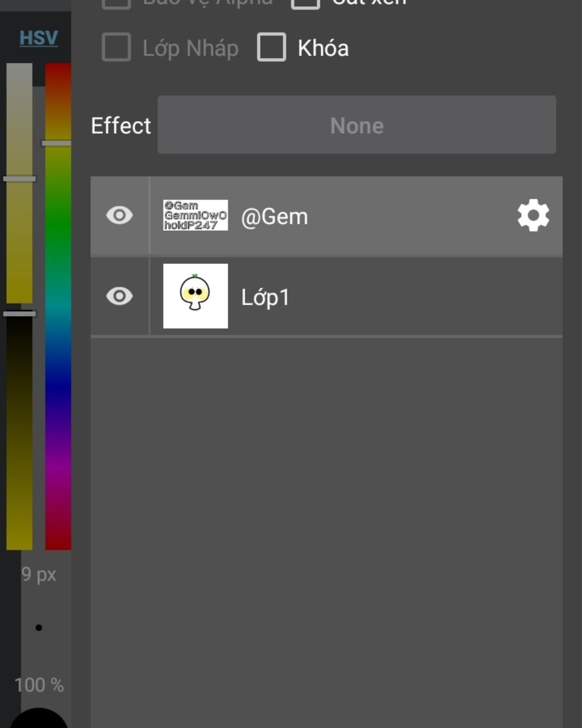Tap the 100 % opacity label
Viewport: 582px width, 728px height.
pos(39,685)
